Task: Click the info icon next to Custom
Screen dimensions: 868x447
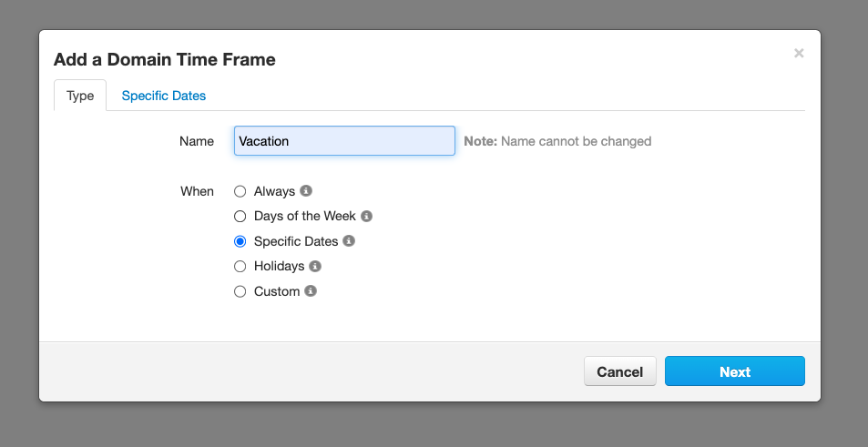Action: [311, 291]
